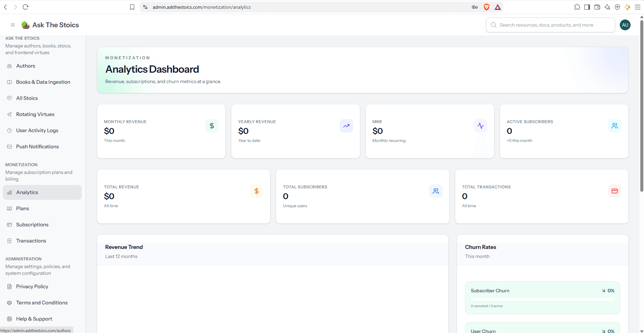Open Push Notifications page

(x=42, y=147)
